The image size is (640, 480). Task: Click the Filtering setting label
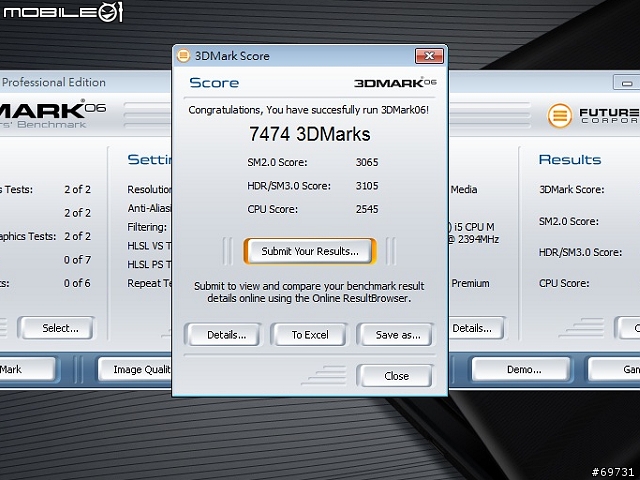[x=147, y=227]
